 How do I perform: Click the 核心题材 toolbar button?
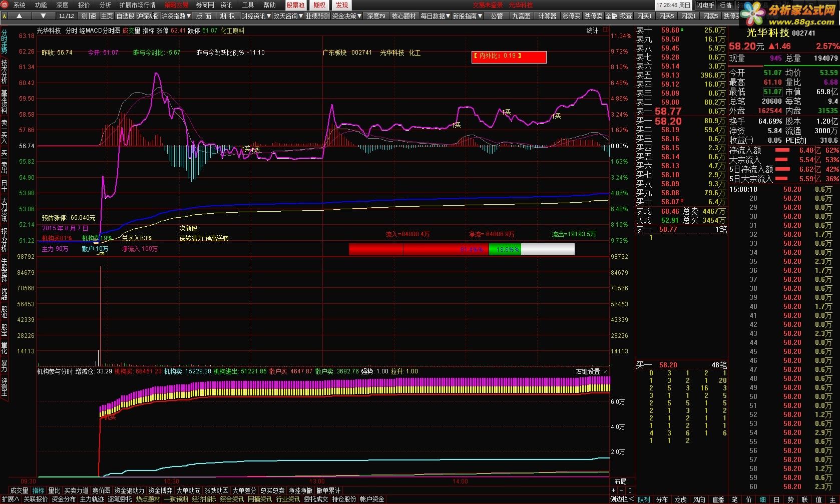click(403, 16)
